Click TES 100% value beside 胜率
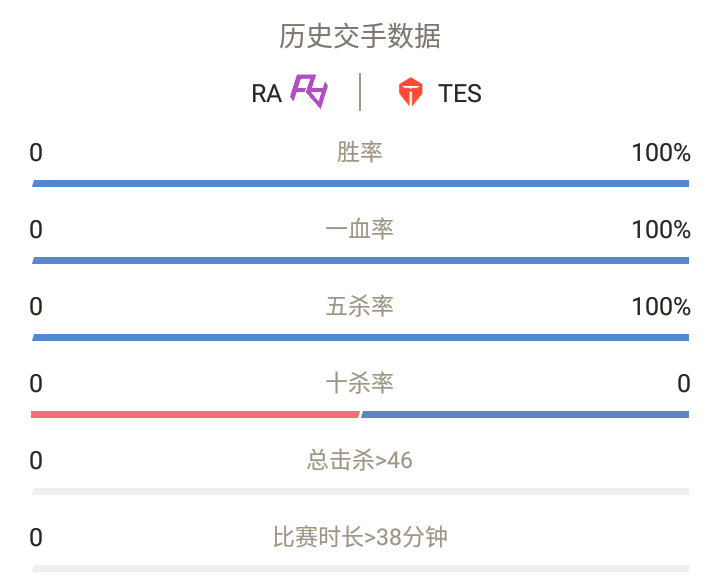The height and width of the screenshot is (582, 719). coord(661,153)
